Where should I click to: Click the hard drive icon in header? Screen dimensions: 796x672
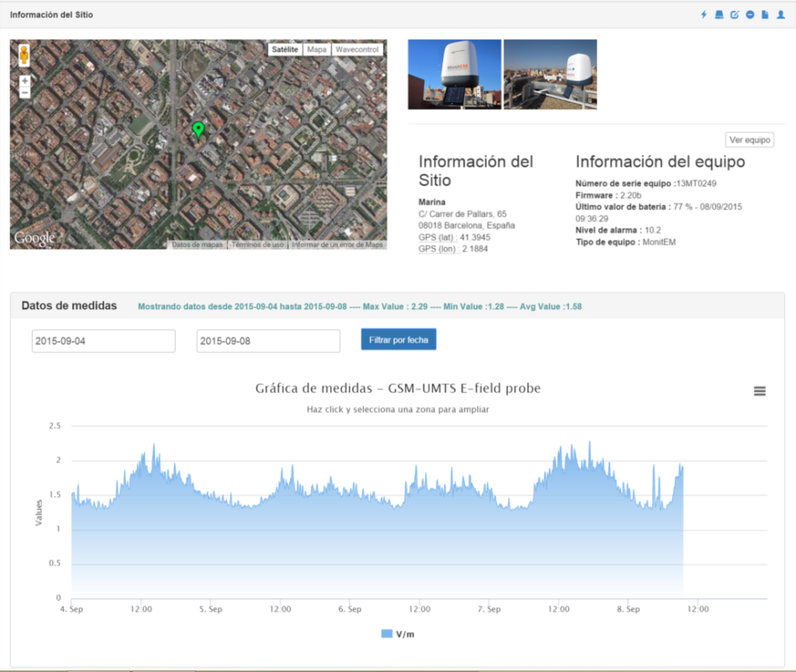click(x=719, y=15)
